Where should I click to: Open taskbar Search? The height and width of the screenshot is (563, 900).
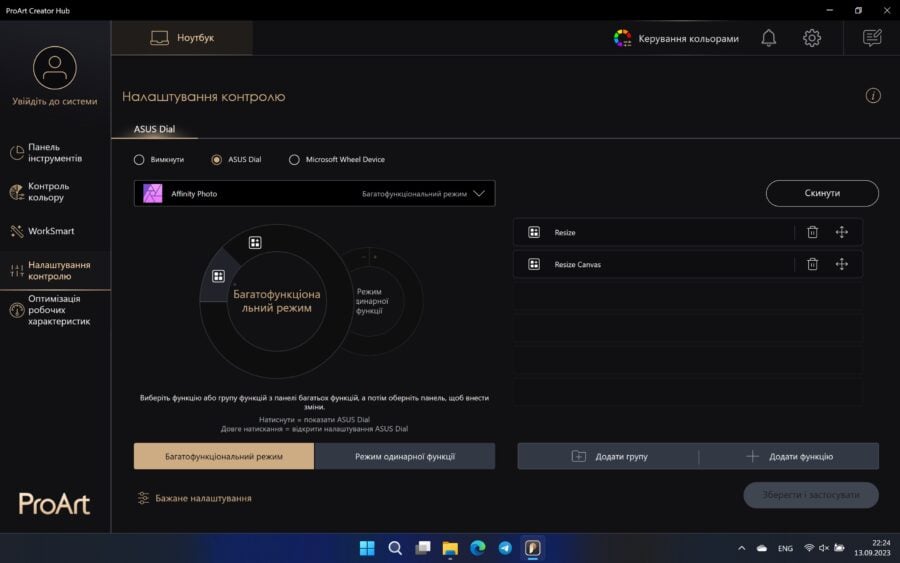pos(395,548)
